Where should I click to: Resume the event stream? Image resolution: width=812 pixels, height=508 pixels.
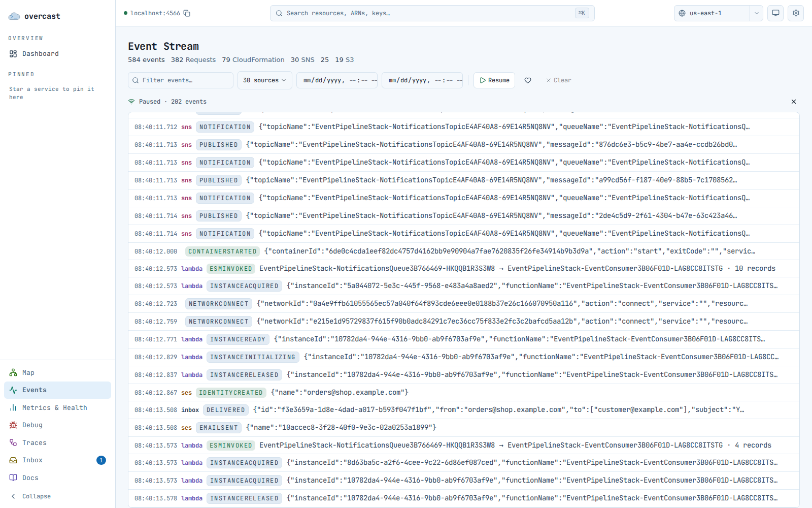click(x=494, y=80)
